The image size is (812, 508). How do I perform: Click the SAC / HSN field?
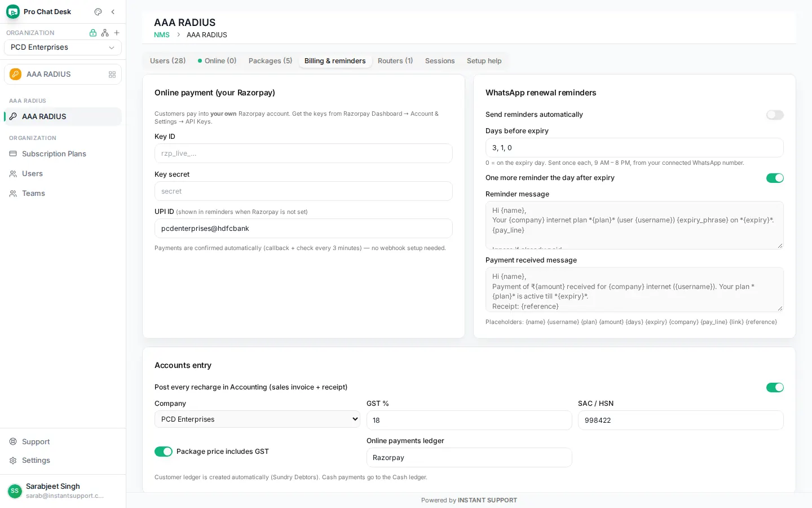[681, 421]
